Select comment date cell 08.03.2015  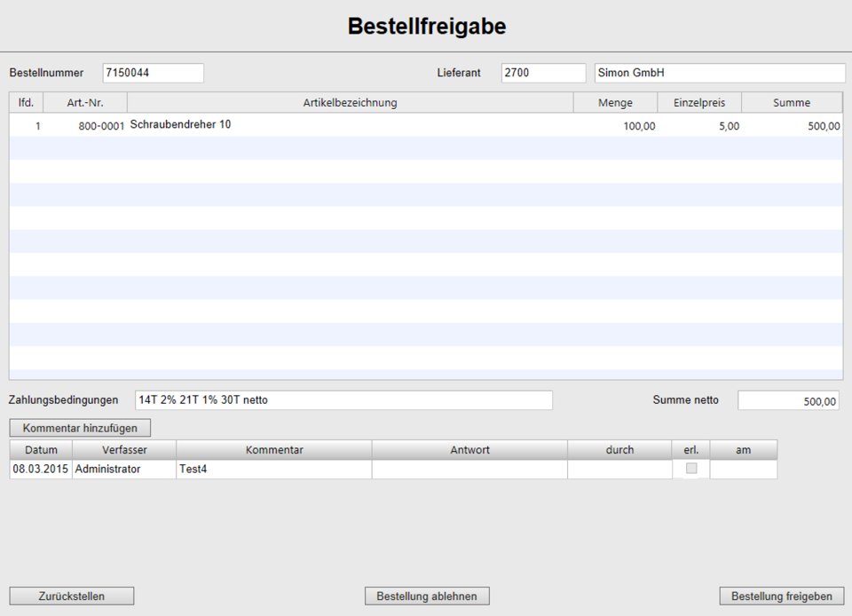coord(41,469)
